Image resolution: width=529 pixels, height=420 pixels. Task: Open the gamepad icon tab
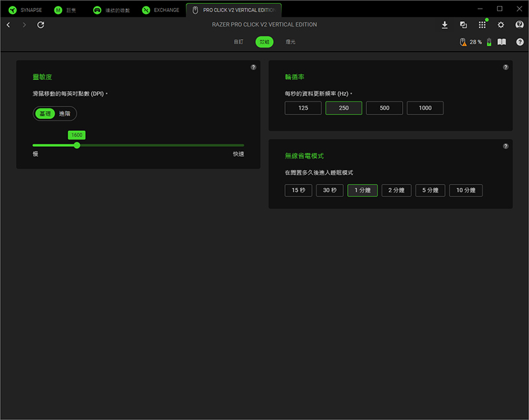click(x=112, y=10)
